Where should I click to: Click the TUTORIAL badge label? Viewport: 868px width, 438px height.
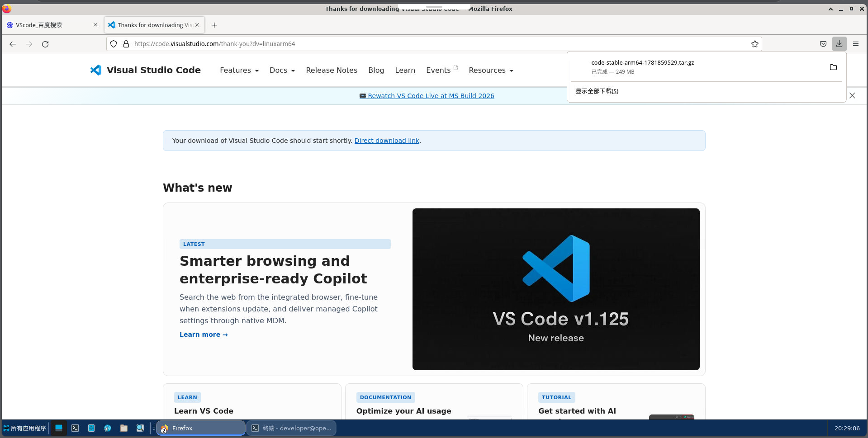click(556, 397)
